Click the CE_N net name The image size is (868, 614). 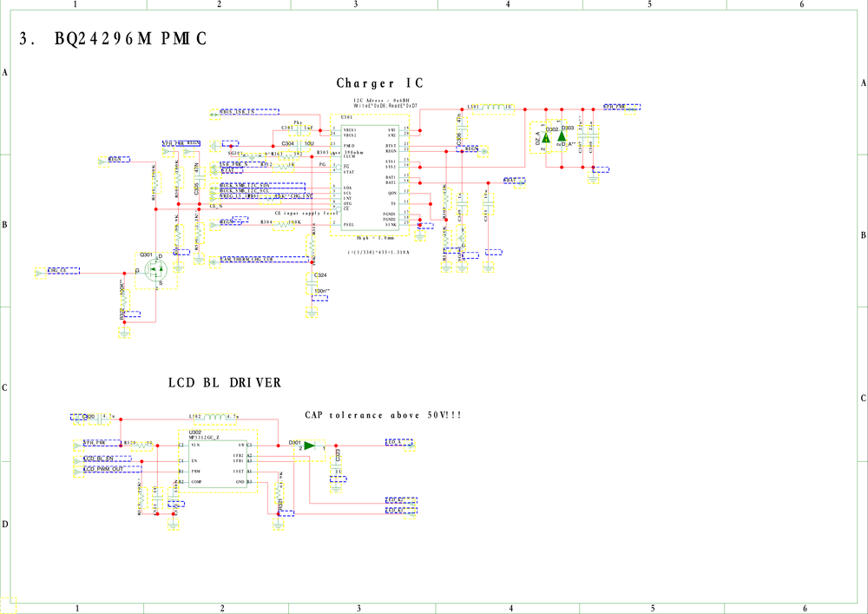(216, 206)
